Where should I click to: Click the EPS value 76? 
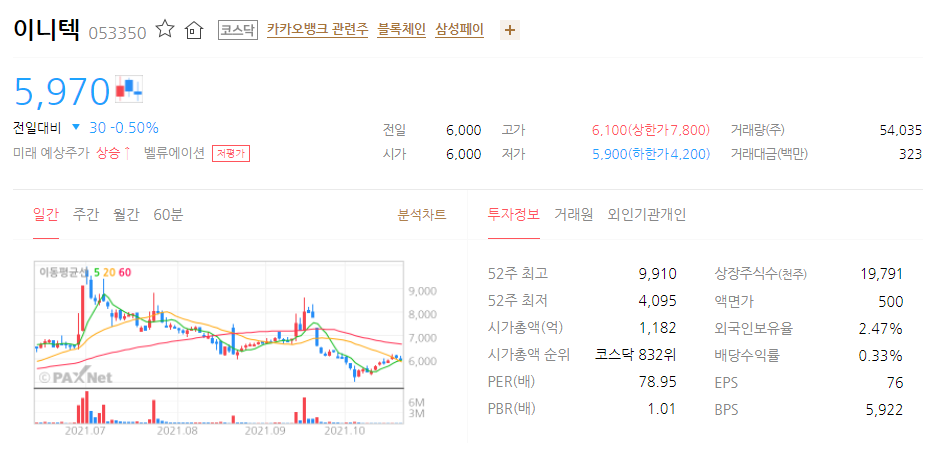pos(895,382)
